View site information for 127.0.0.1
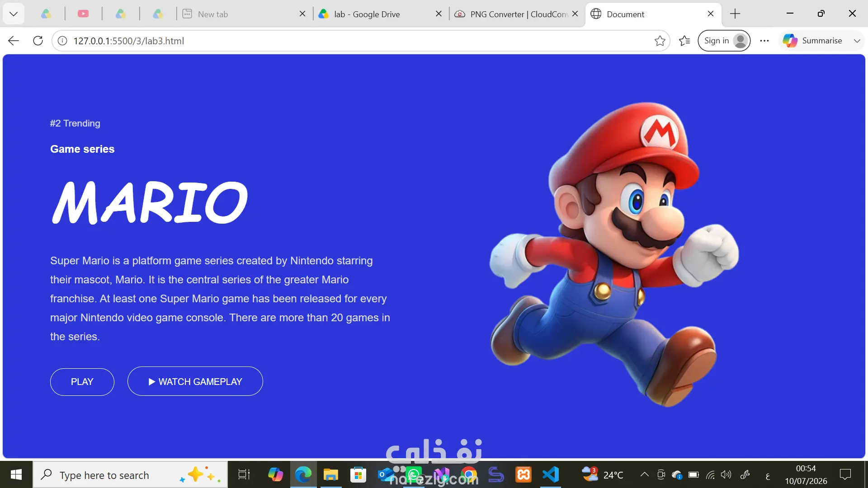Screen dimensions: 868x488 click(x=62, y=41)
